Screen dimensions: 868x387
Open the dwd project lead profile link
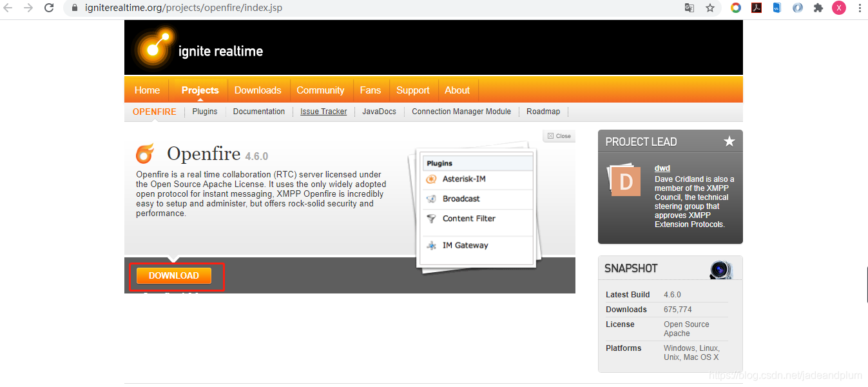(x=662, y=168)
